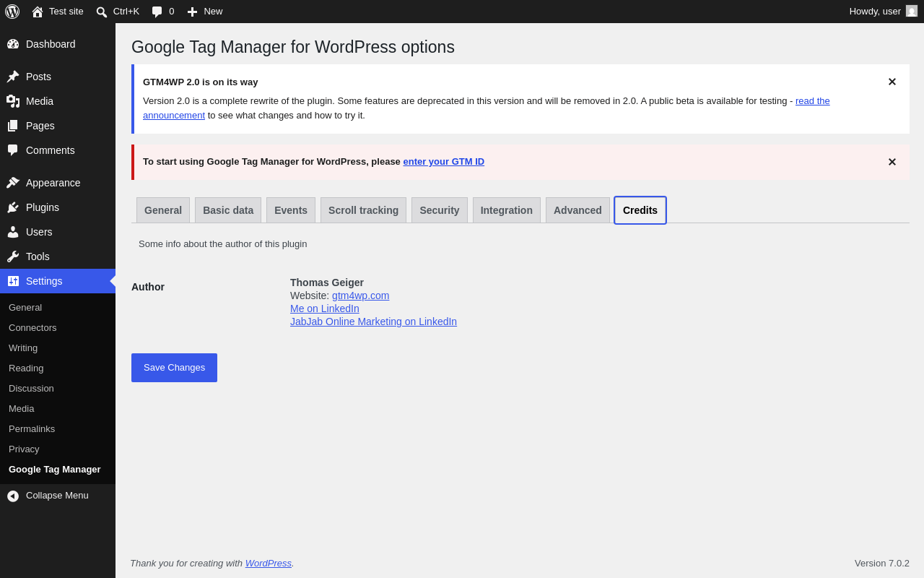Open the Media menu label in main sidebar

pos(40,101)
